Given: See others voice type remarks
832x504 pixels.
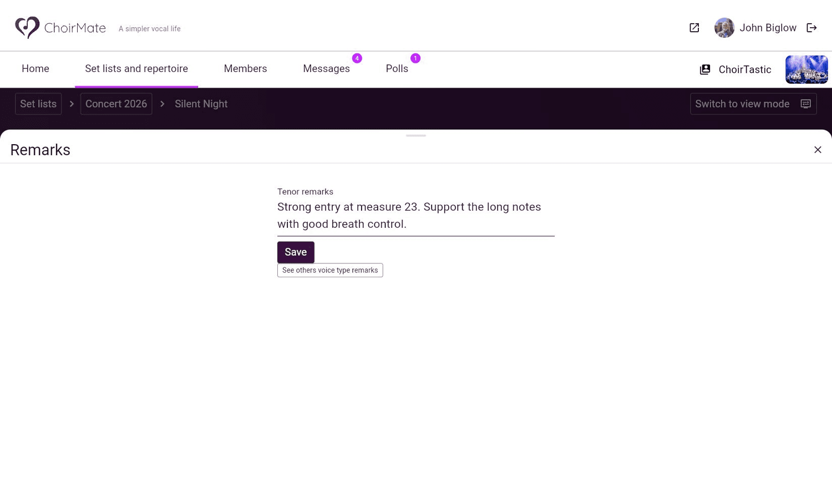Looking at the screenshot, I should tap(330, 270).
